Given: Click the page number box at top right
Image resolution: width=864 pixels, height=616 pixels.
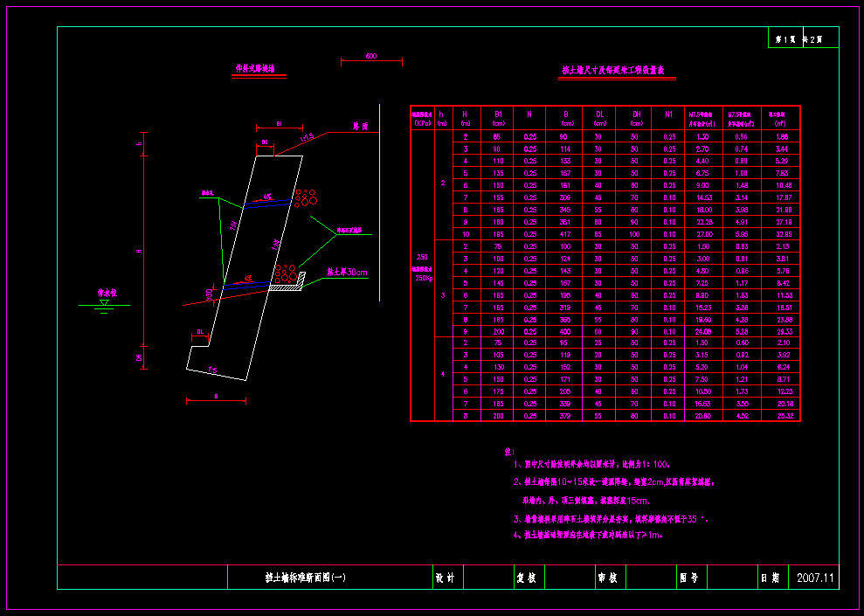Looking at the screenshot, I should (803, 38).
